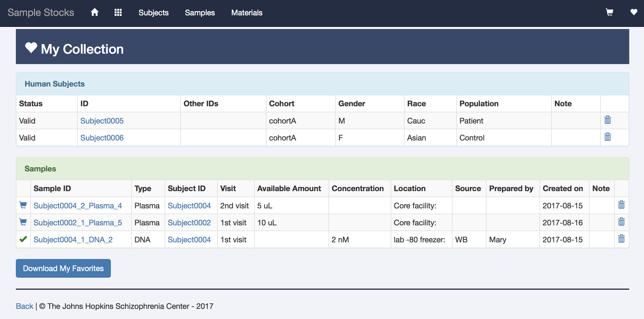
Task: Select the 'DNA' type cell
Action: coord(148,240)
